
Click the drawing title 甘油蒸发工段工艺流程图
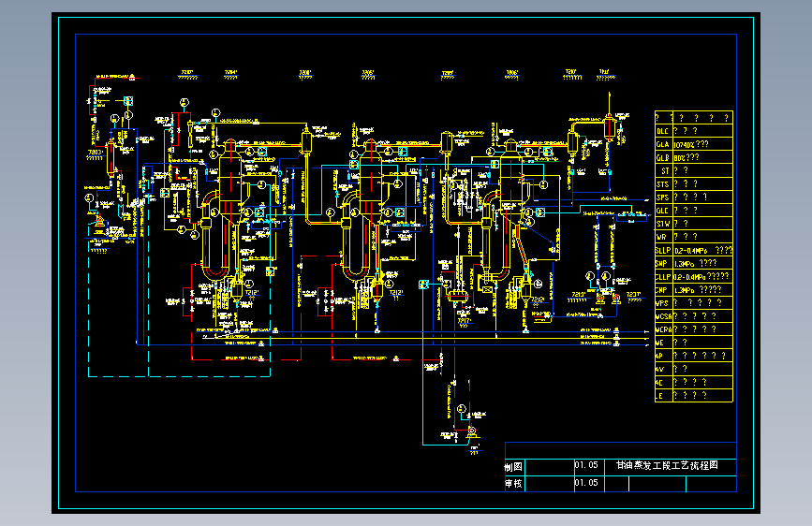(667, 465)
